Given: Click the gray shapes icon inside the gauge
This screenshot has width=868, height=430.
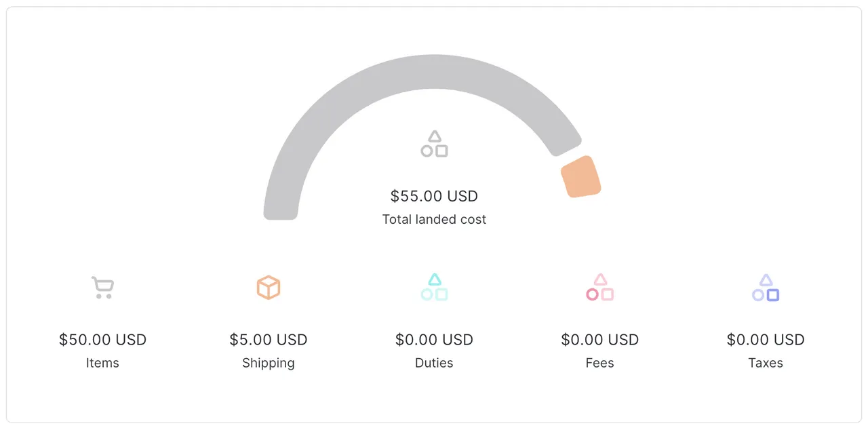Looking at the screenshot, I should click(x=434, y=144).
